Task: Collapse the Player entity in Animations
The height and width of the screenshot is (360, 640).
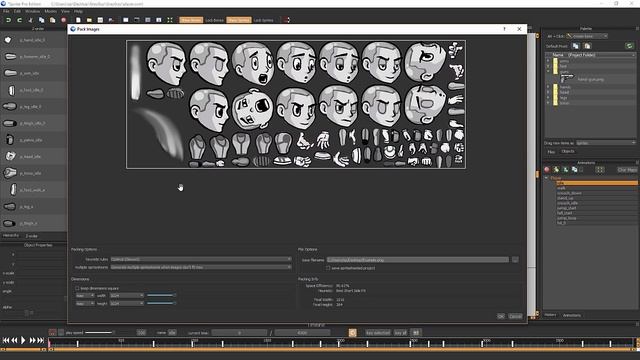Action: point(547,178)
